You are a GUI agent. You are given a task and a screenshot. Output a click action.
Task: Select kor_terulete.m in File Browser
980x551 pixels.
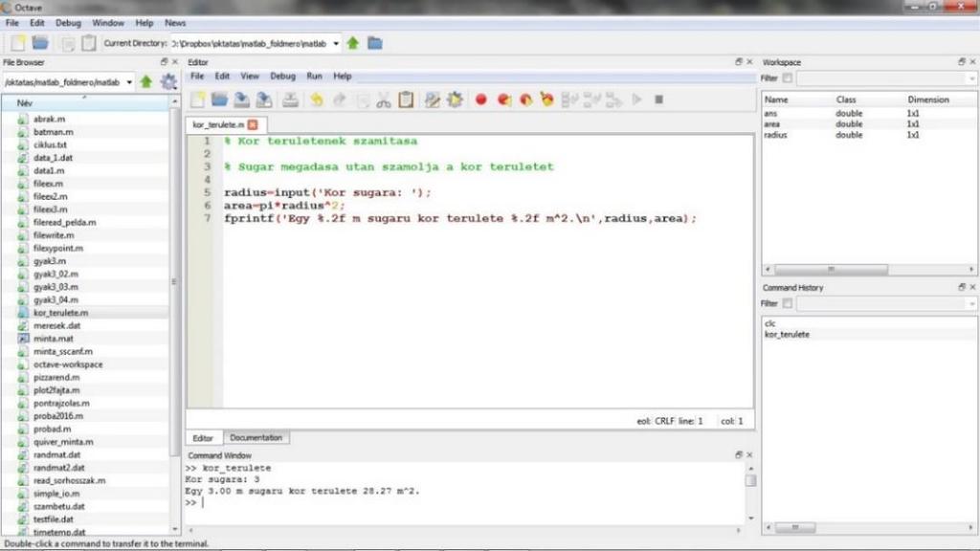click(60, 313)
